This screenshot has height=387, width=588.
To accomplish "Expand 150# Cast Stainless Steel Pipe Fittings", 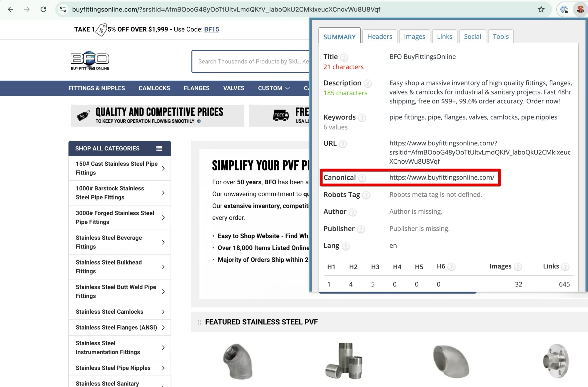I will coord(163,168).
